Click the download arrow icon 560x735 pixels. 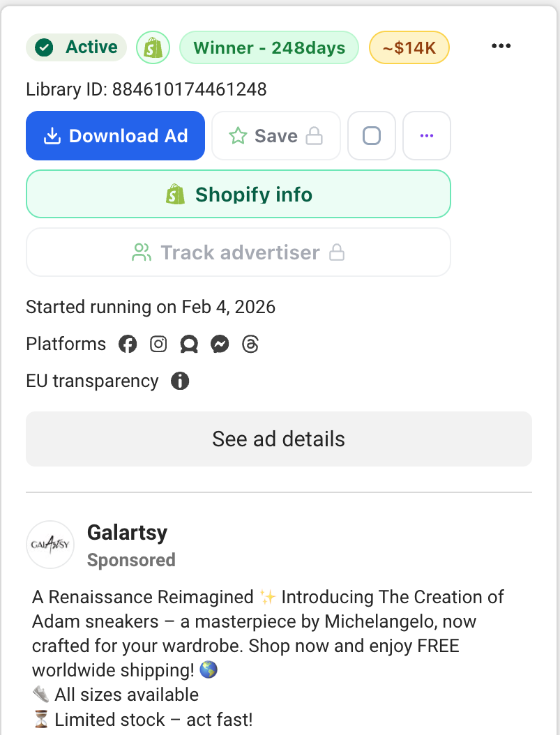coord(52,136)
